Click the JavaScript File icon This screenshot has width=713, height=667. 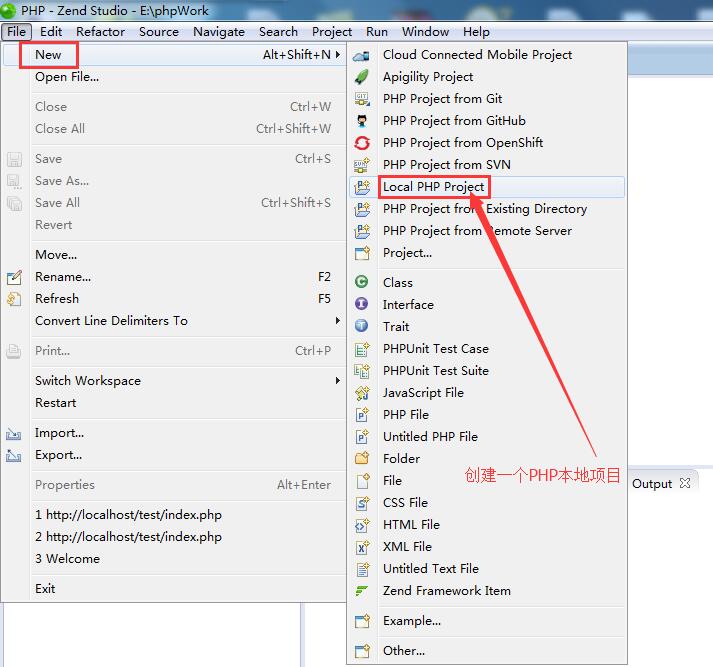[362, 392]
